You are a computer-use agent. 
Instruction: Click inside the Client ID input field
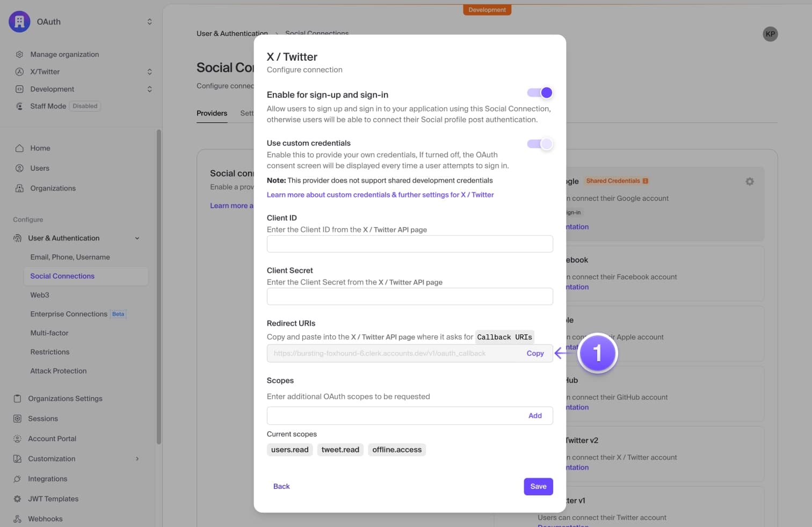coord(410,244)
